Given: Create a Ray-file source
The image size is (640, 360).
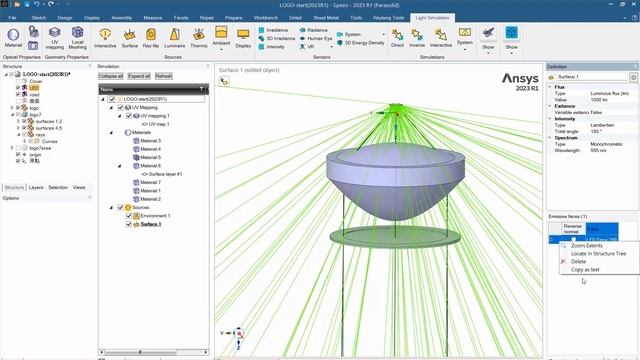Looking at the screenshot, I should tap(151, 38).
